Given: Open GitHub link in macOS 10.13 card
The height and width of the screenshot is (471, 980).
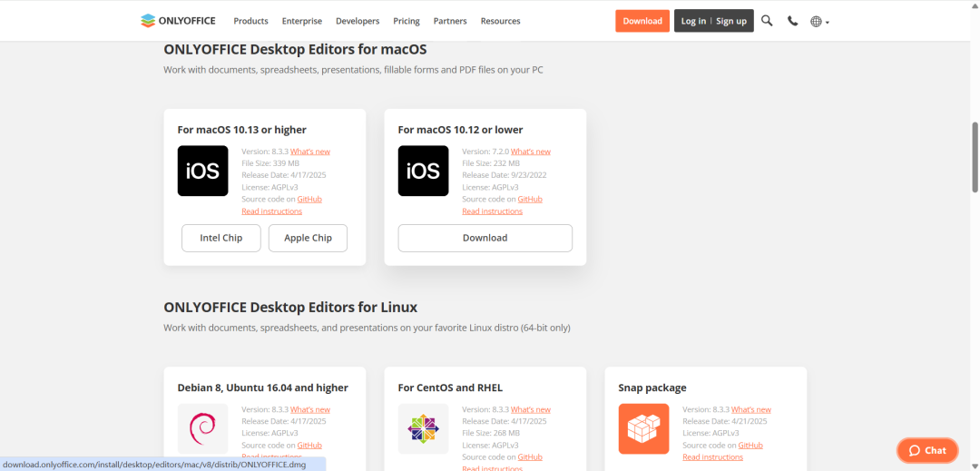Looking at the screenshot, I should (309, 199).
